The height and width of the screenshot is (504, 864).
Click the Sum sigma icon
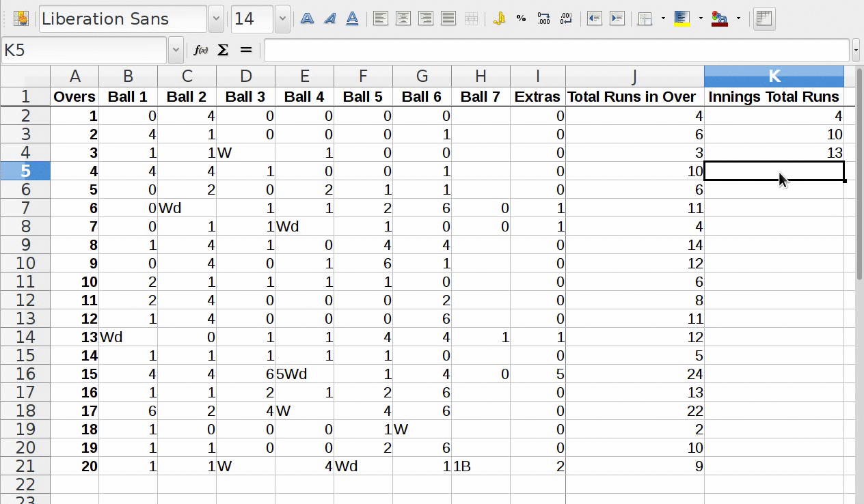pos(223,51)
